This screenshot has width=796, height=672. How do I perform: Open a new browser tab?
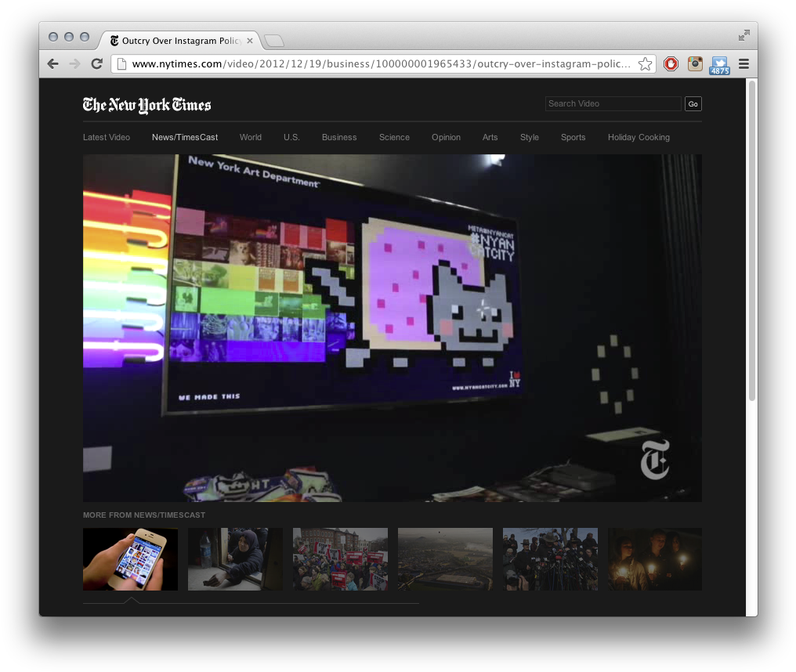[273, 41]
